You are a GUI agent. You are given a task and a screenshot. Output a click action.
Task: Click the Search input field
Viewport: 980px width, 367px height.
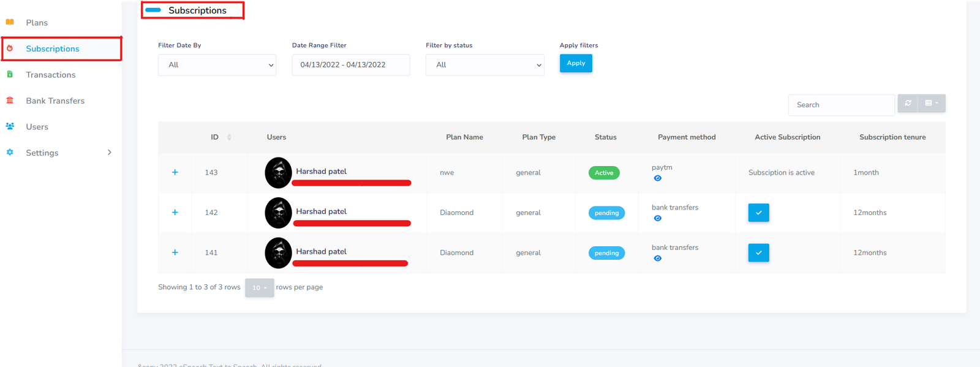click(841, 105)
